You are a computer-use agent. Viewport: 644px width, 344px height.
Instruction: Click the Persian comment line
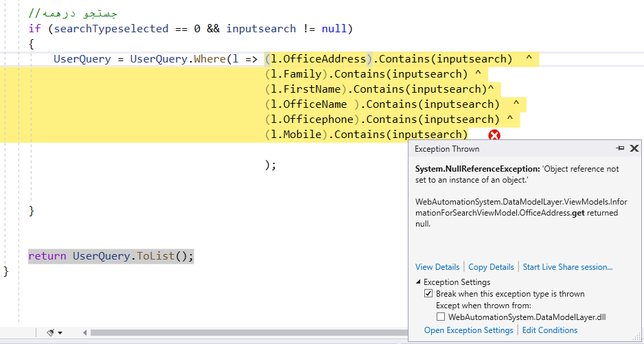coord(73,13)
